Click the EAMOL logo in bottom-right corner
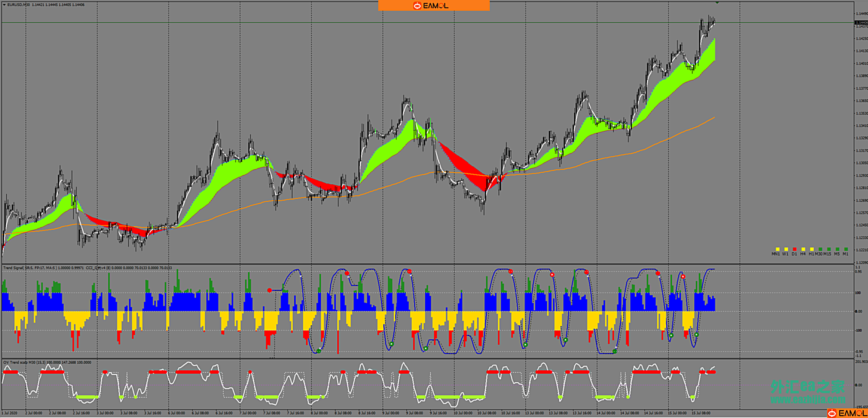Viewport: 868px width, 418px height. click(847, 413)
